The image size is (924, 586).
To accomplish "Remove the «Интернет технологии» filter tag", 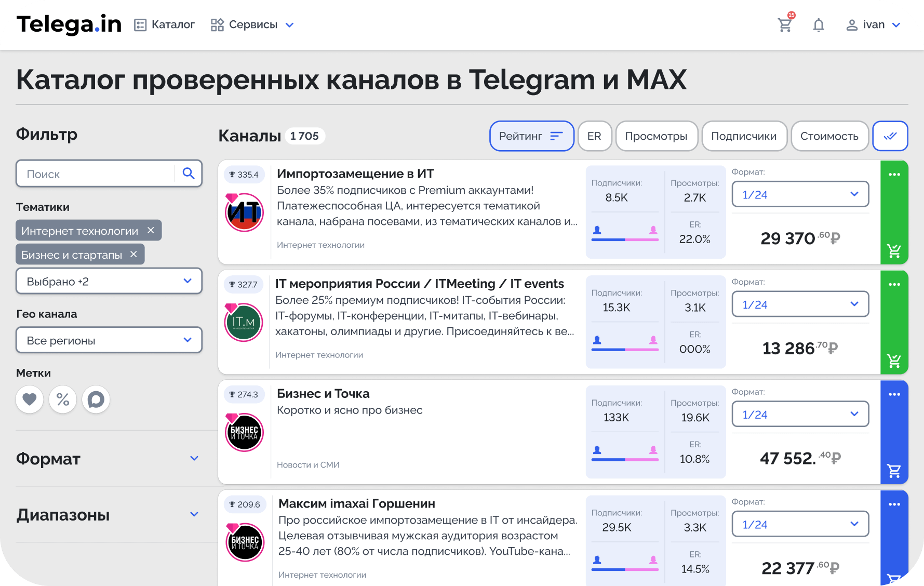I will pyautogui.click(x=150, y=230).
